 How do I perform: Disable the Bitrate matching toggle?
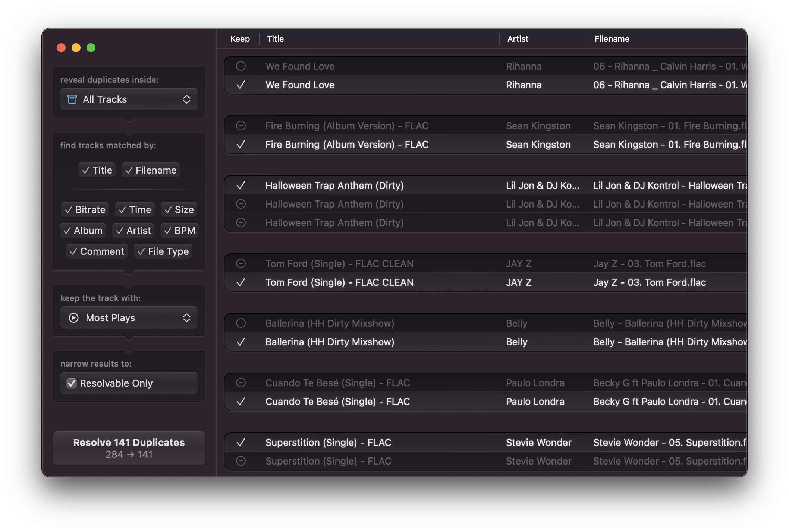click(x=85, y=209)
